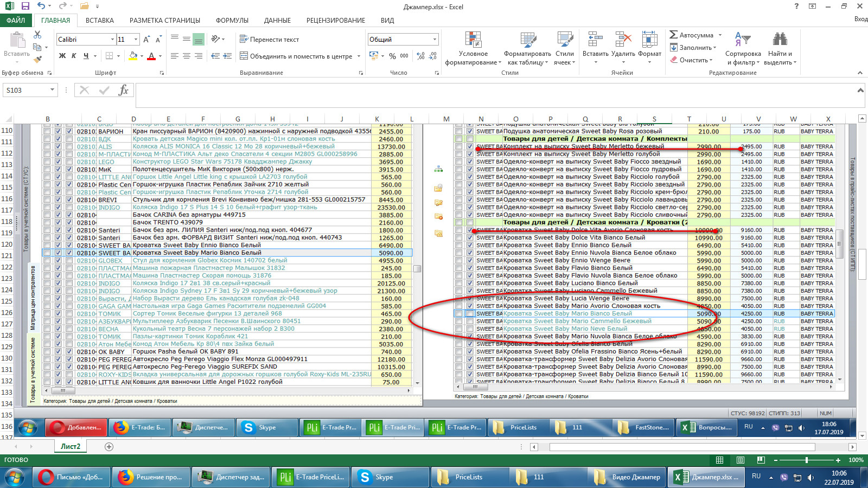Switch to Normal view in status bar
This screenshot has width=868, height=488.
click(x=719, y=460)
